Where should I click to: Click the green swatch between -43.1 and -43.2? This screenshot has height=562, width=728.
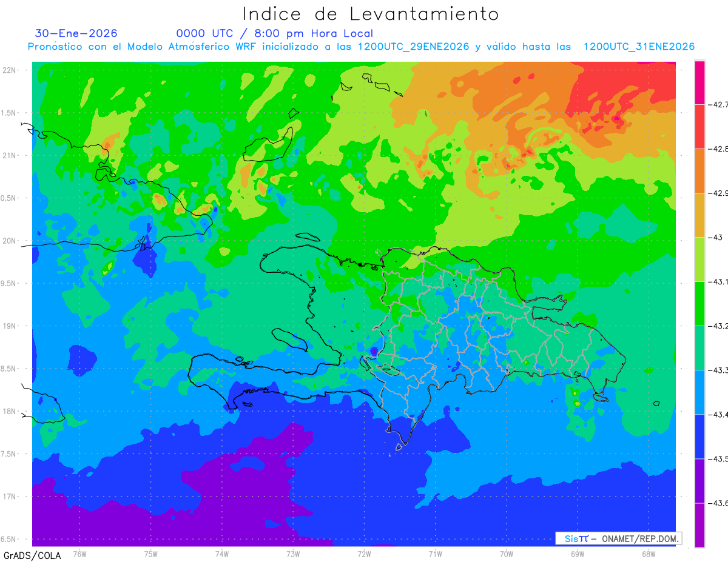(x=699, y=304)
